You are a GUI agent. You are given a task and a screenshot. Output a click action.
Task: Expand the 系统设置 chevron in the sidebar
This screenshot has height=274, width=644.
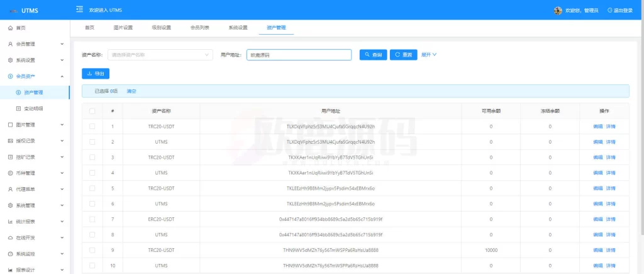point(62,60)
